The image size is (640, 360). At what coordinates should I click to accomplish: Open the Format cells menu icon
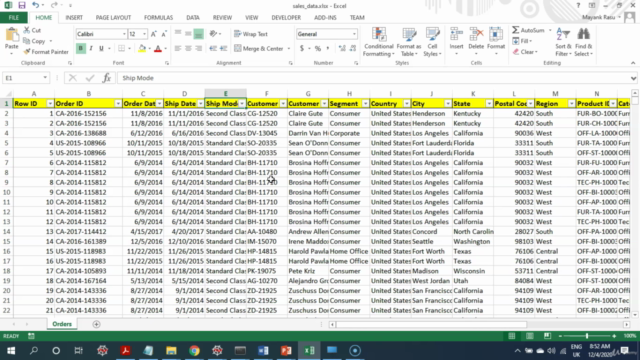496,34
